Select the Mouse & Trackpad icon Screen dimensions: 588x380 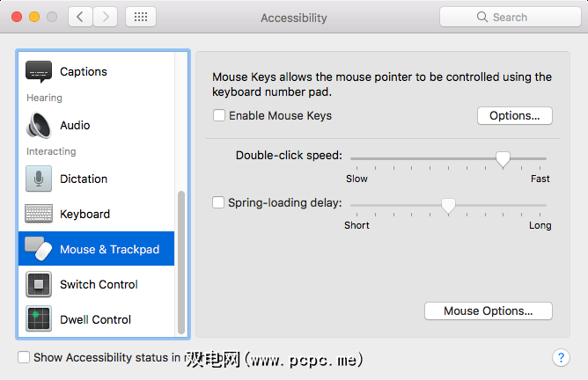click(x=39, y=249)
